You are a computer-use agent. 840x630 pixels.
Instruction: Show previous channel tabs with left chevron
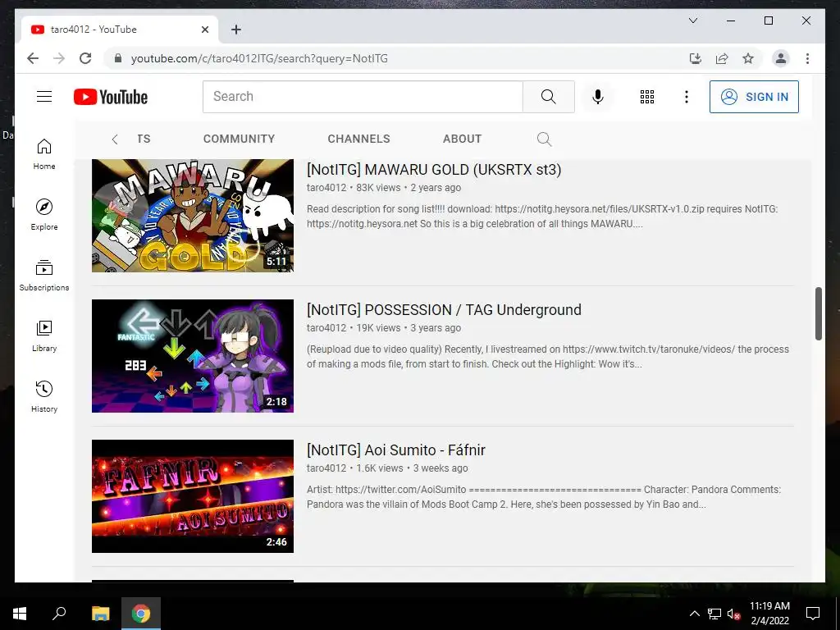coord(115,139)
